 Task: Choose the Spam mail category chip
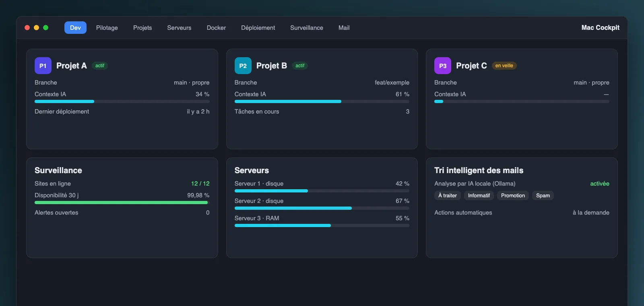[x=543, y=195]
